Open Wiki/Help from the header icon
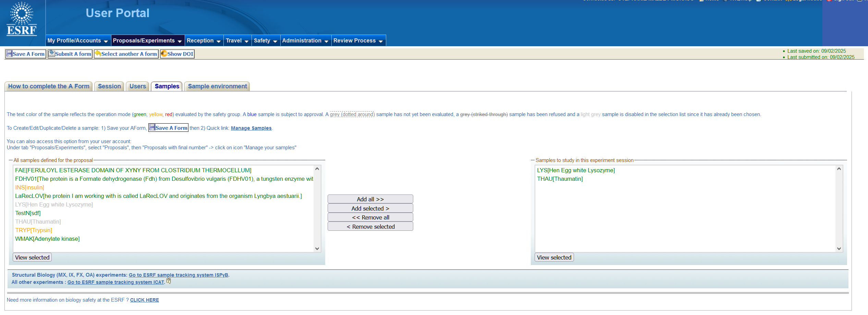This screenshot has height=315, width=868. tap(726, 1)
